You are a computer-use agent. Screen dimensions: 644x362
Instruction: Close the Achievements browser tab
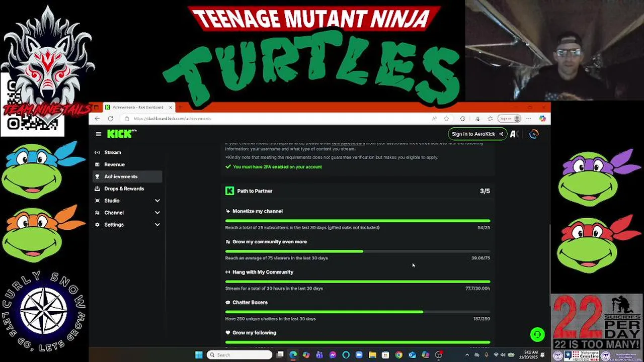tap(171, 107)
